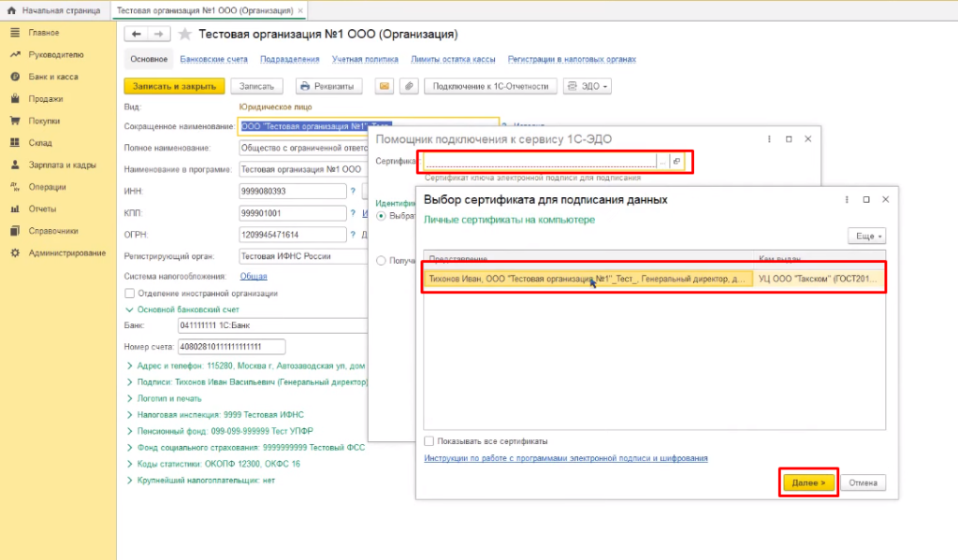Click the back navigation arrow
Screen dimensions: 958x560
tap(137, 35)
